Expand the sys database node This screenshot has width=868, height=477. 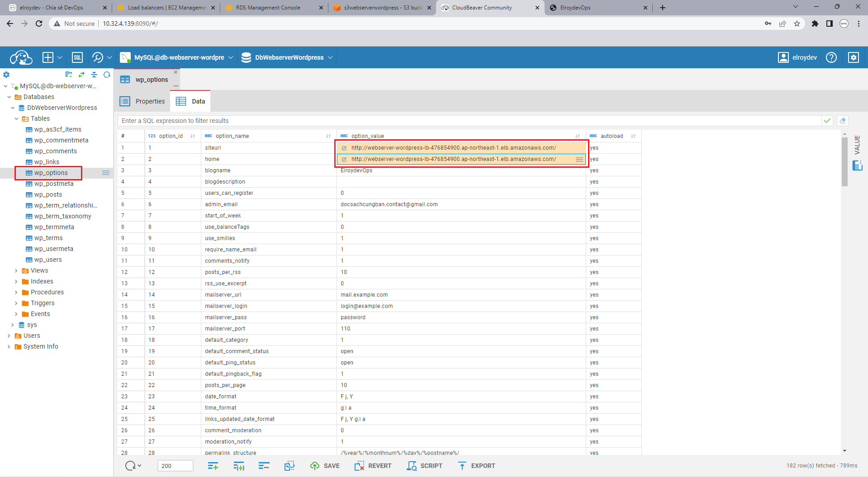[13, 325]
